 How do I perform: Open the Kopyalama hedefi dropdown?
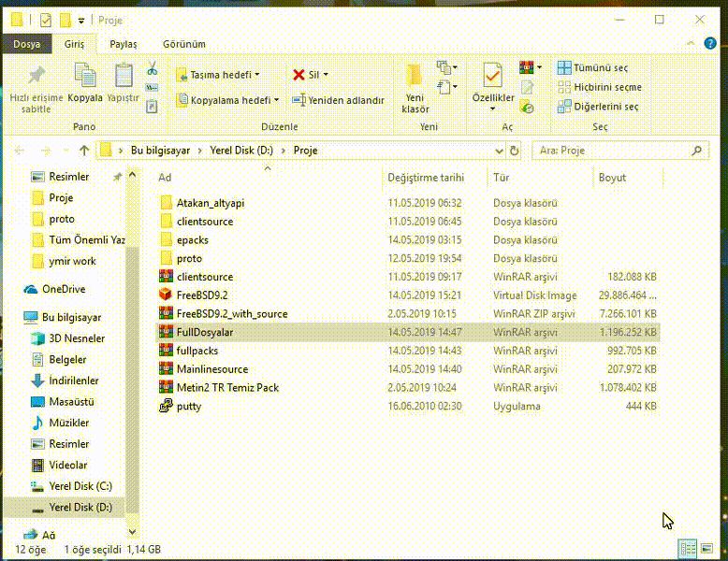coord(227,100)
